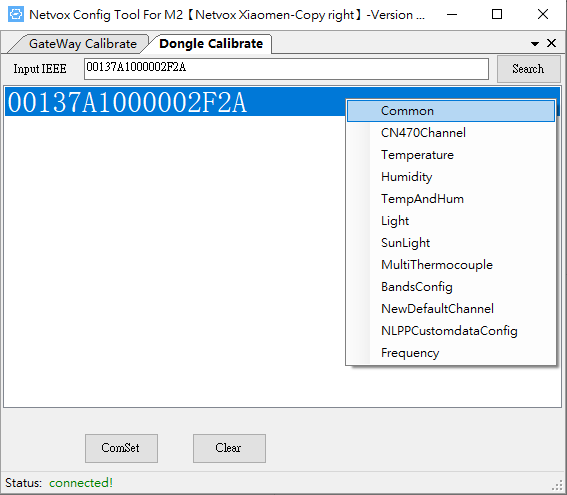Focus the Input IEEE text field
Viewport: 567px width, 495px height.
(x=286, y=69)
